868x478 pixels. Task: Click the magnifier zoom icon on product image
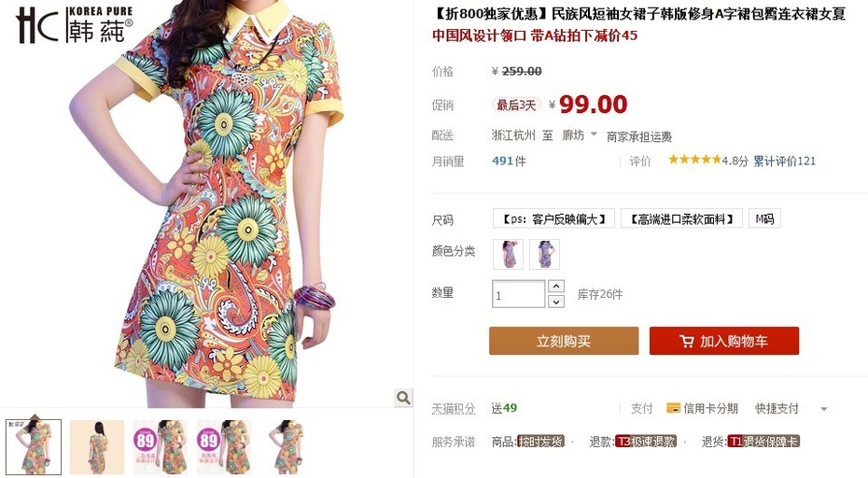[x=403, y=397]
